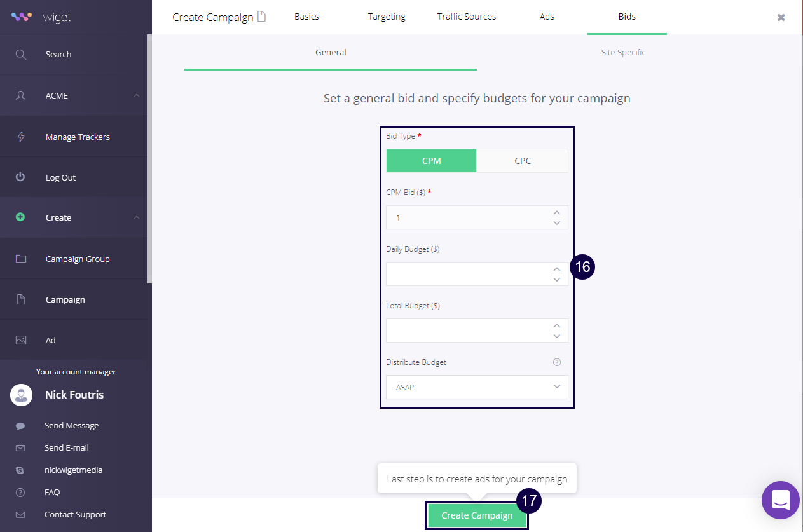This screenshot has width=803, height=532.
Task: Open the purple chat widget icon
Action: click(x=780, y=500)
